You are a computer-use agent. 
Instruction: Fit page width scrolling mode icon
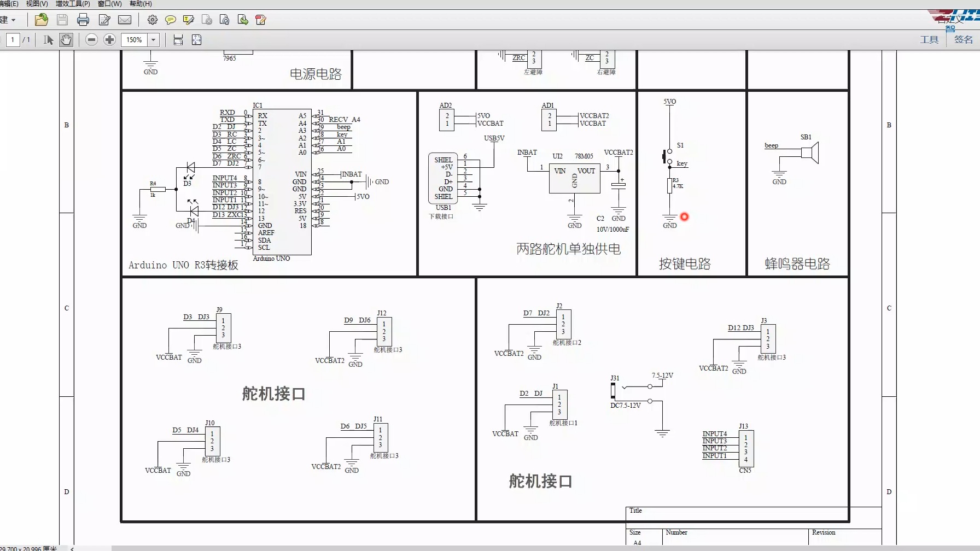[x=178, y=40]
